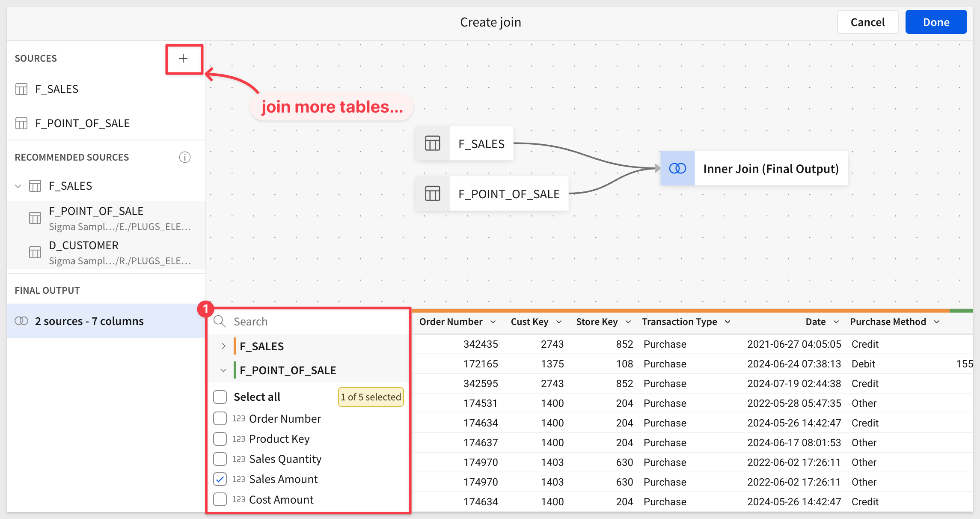Click F_SALES table icon on canvas

[x=432, y=143]
